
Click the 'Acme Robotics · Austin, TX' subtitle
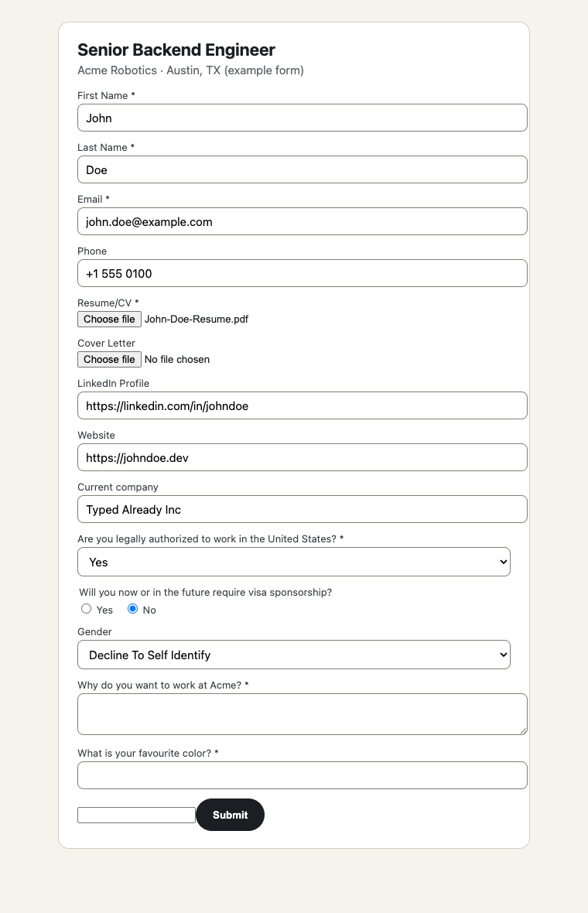click(190, 70)
